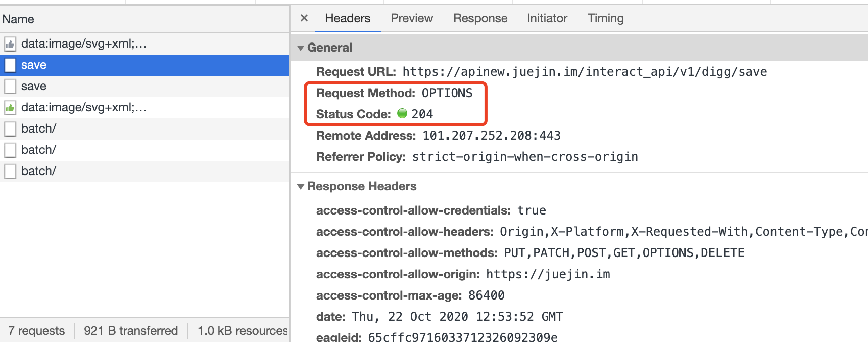This screenshot has height=342, width=868.
Task: Click the eagleid header value
Action: click(463, 337)
